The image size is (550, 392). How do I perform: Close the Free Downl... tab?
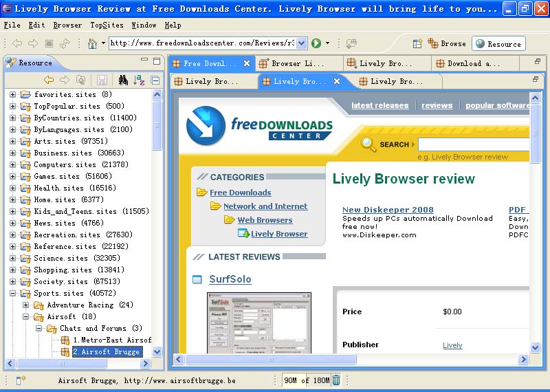tap(247, 63)
